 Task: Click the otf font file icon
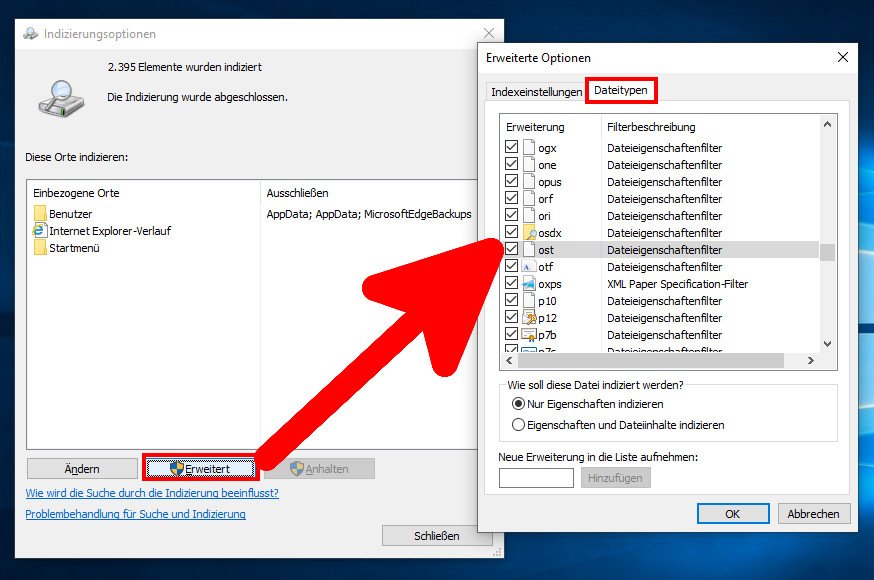[529, 267]
